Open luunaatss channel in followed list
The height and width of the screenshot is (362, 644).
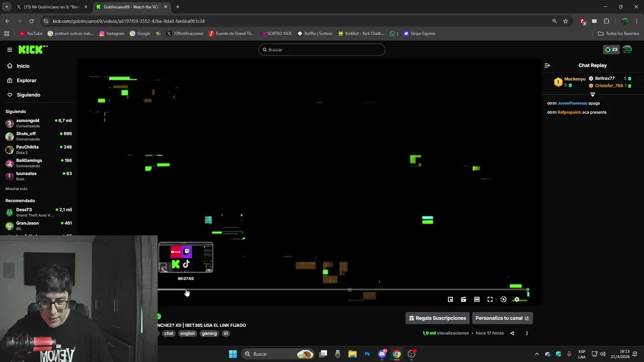coord(39,176)
